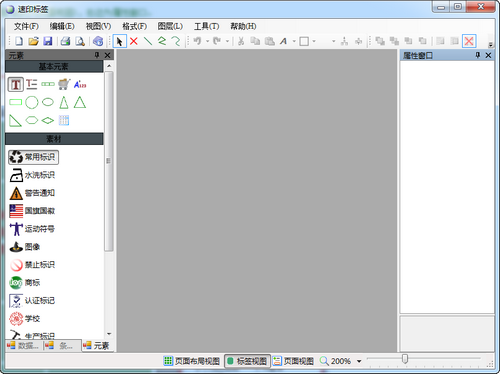Open the 工具(T) menu
The height and width of the screenshot is (374, 500).
tap(206, 26)
